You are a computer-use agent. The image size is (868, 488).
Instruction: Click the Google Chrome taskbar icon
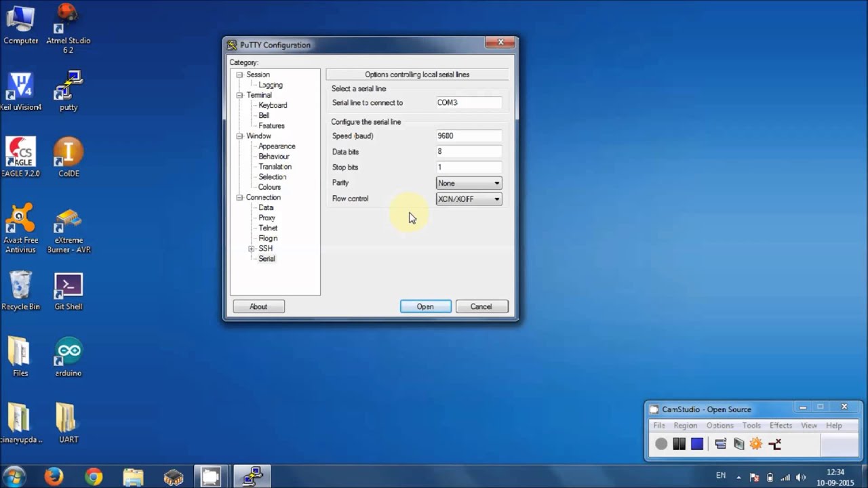pyautogui.click(x=94, y=476)
